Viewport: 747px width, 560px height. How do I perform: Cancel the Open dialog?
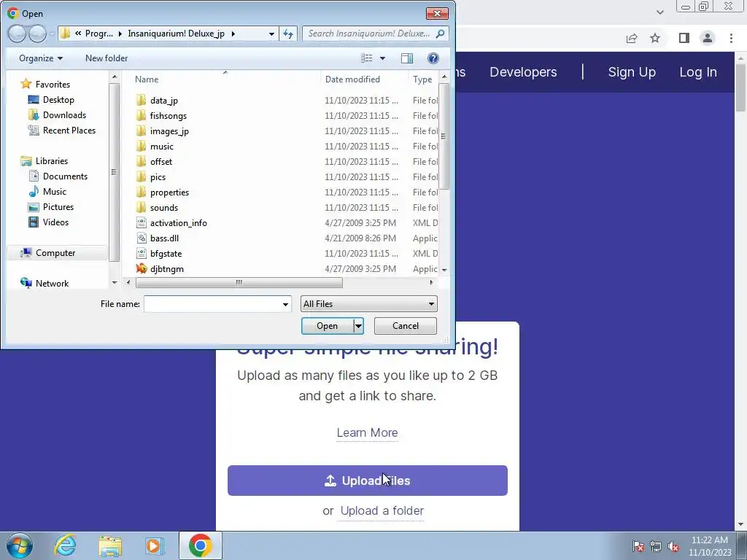(406, 326)
